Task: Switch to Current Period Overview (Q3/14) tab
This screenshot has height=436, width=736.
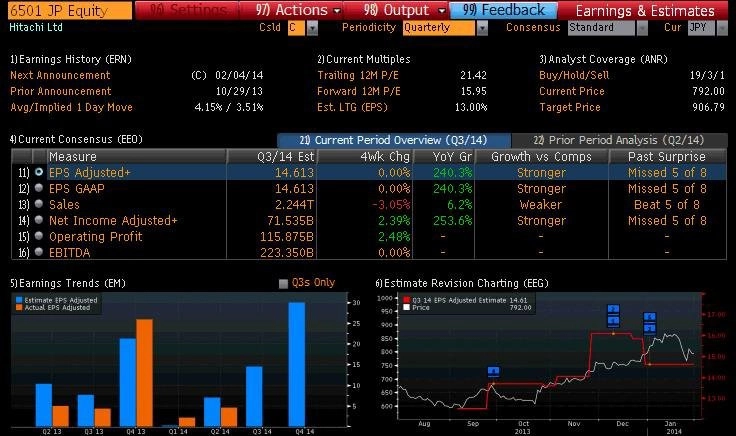Action: pos(394,140)
